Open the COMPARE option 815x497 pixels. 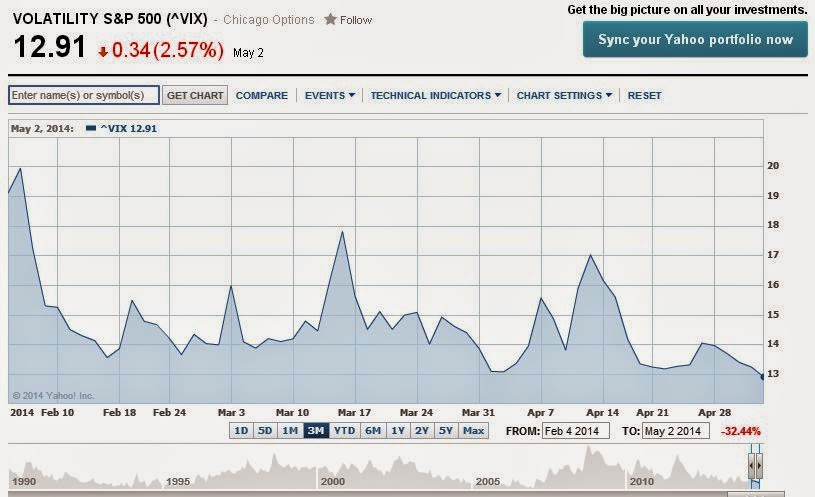tap(261, 96)
